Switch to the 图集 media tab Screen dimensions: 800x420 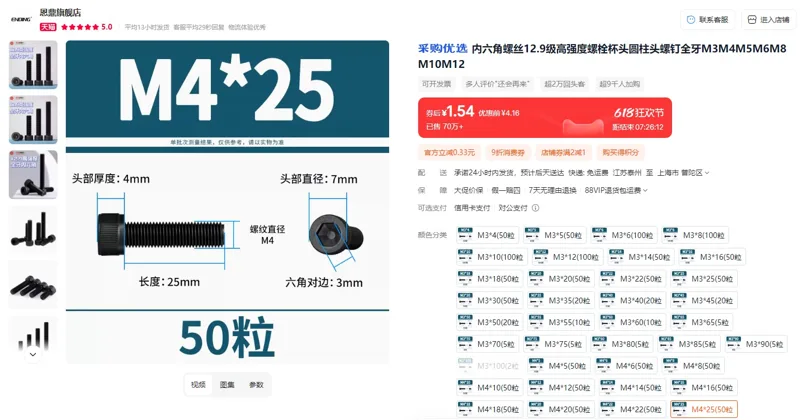[x=227, y=385]
